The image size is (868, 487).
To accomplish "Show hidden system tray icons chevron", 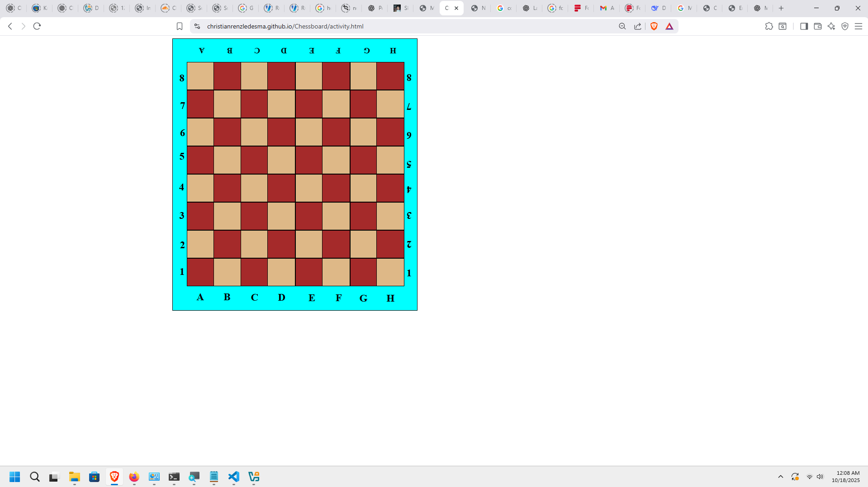I will pyautogui.click(x=781, y=477).
